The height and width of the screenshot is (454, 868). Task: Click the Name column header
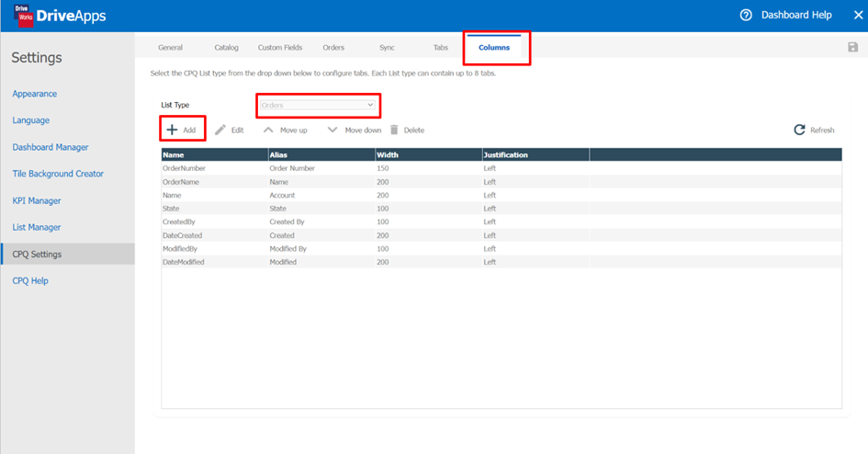coord(215,155)
